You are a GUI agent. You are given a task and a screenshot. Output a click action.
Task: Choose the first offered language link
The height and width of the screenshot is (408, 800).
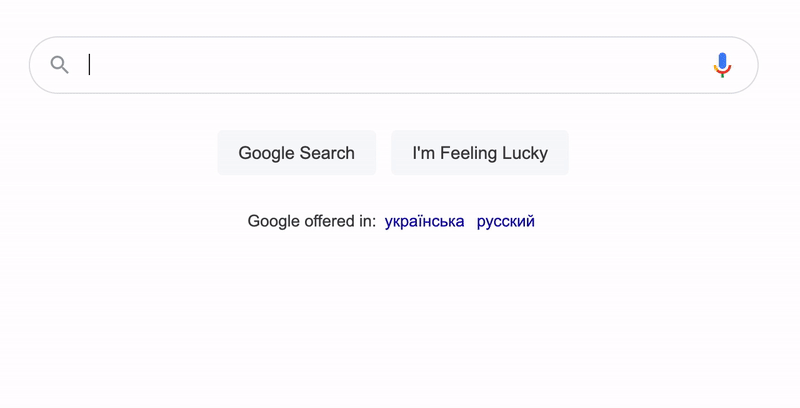[424, 221]
